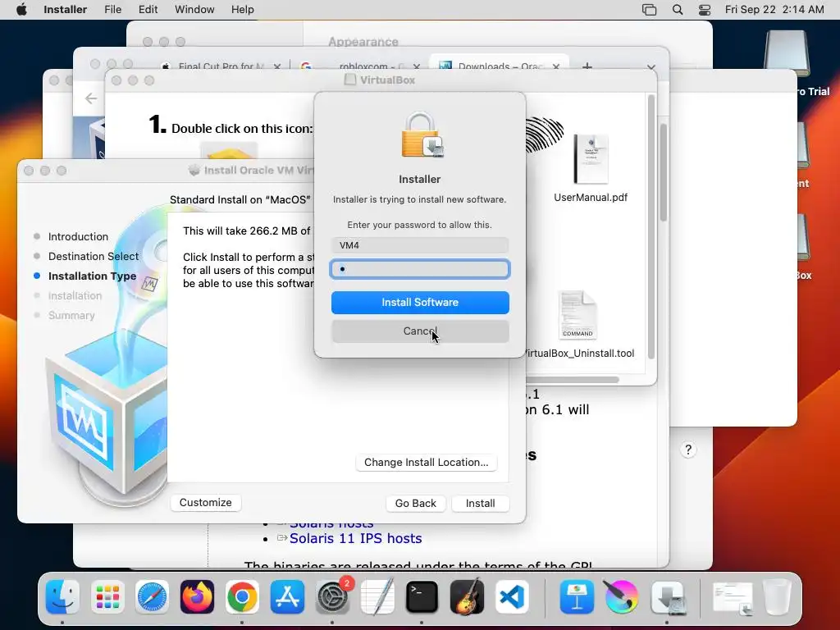Viewport: 840px width, 630px height.
Task: Switch to Final Cut Pro browser tab
Action: coord(221,66)
